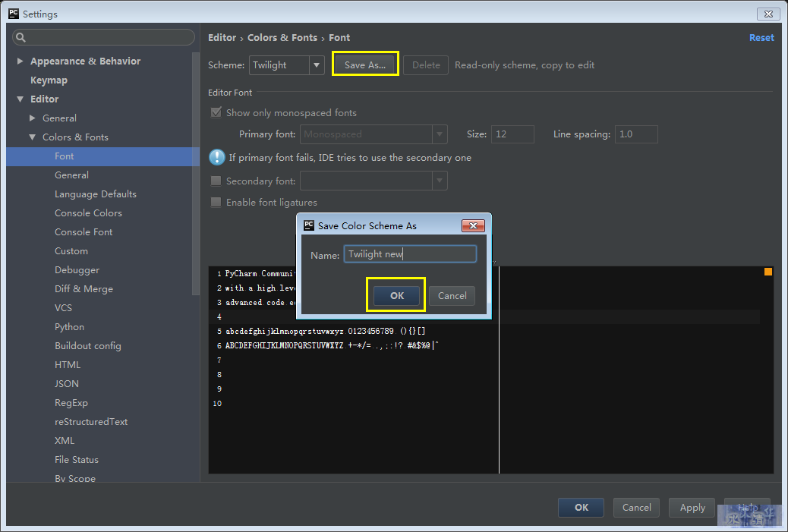Close the Settings window

point(768,14)
